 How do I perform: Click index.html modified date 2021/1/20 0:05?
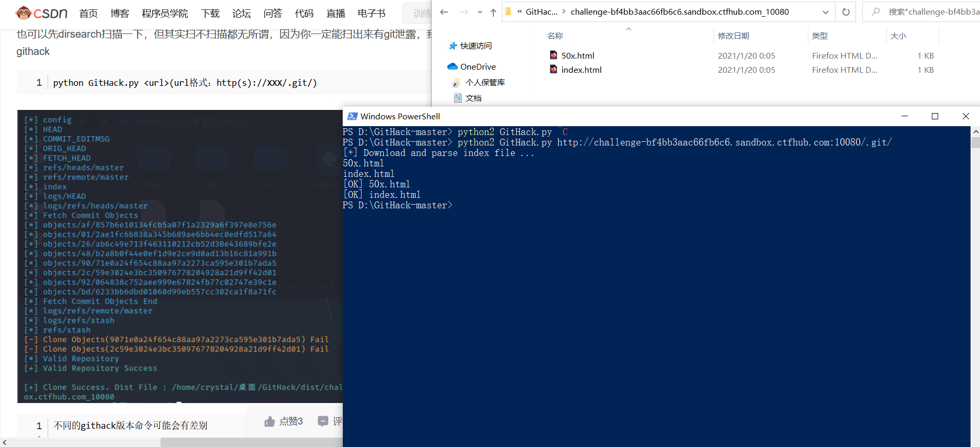746,70
